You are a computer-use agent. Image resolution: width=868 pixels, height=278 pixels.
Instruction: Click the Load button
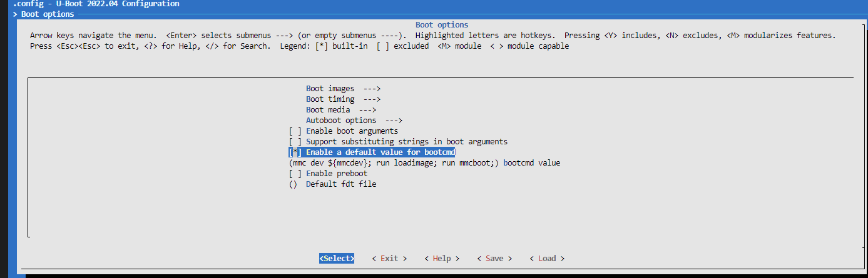tap(547, 259)
